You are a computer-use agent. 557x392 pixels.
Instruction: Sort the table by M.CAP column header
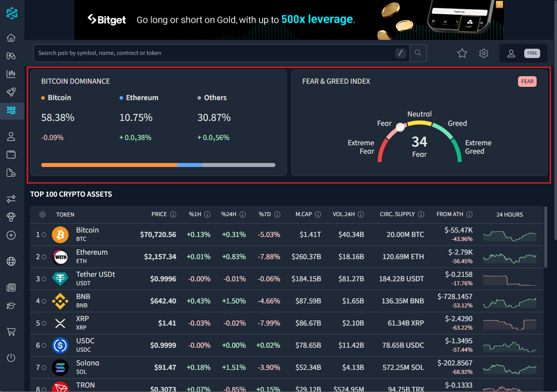(x=304, y=214)
